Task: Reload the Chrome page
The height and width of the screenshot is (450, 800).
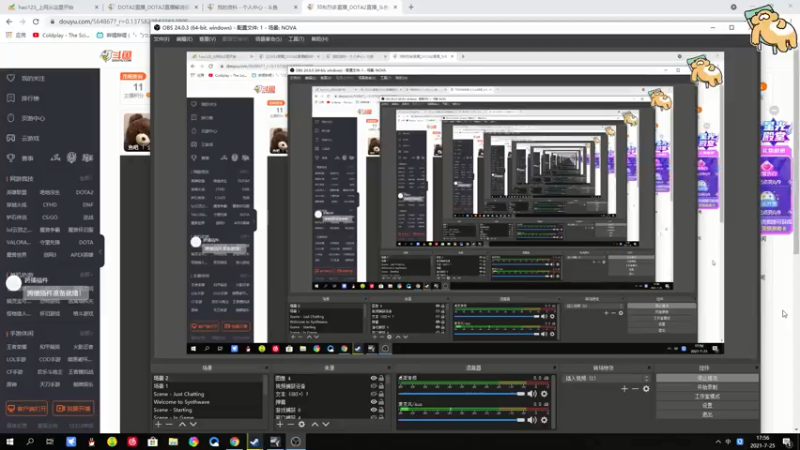Action: click(x=36, y=21)
